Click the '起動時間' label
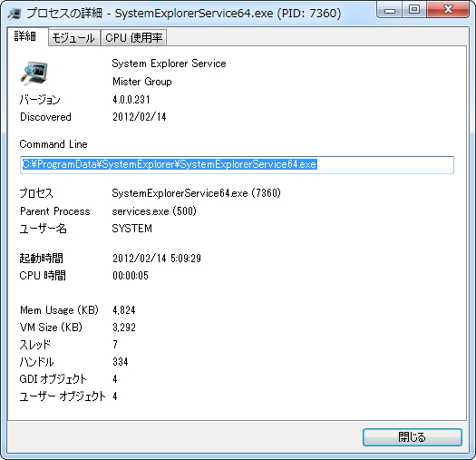Viewport: 476px width, 460px height. pos(42,259)
